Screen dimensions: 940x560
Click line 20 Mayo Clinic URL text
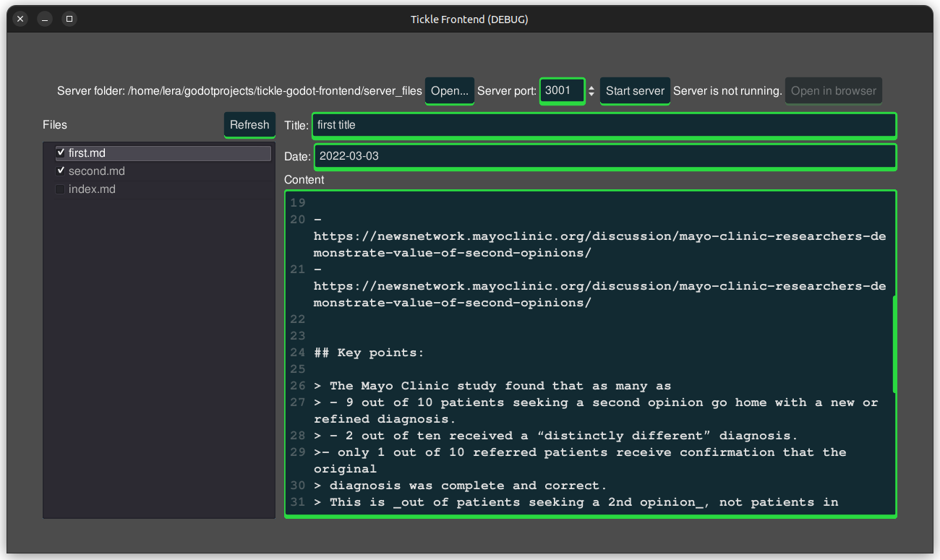[599, 236]
